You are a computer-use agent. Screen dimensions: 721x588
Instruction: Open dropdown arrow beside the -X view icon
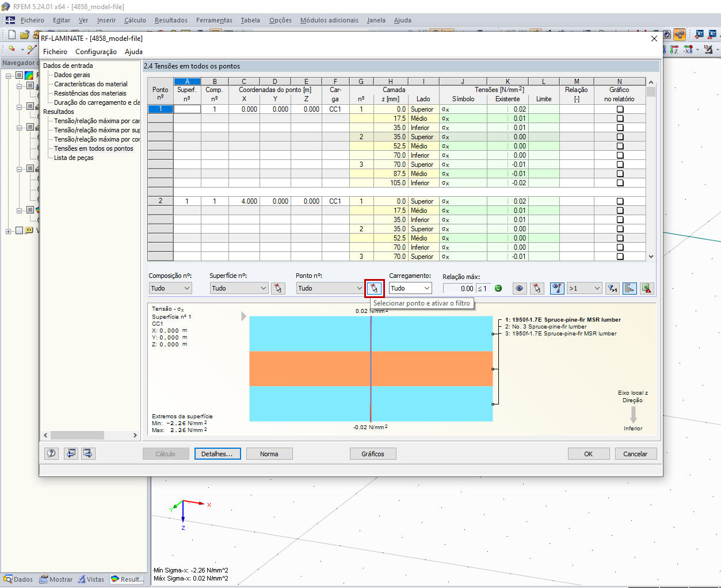tap(697, 50)
